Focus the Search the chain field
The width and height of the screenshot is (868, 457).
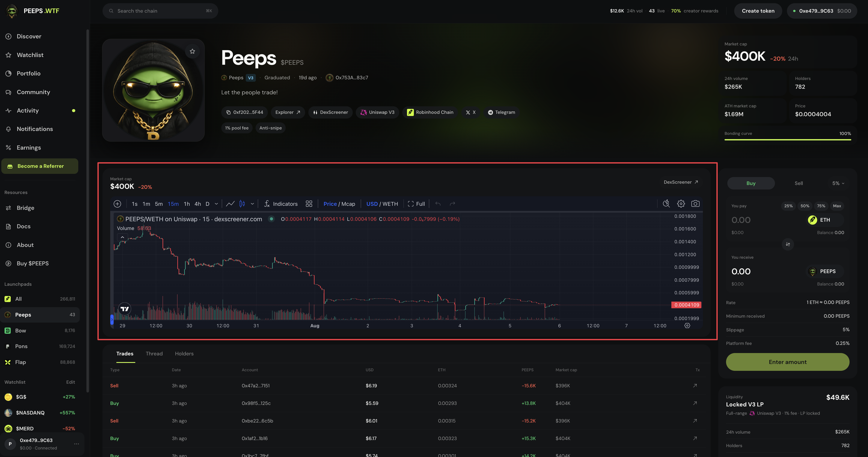pos(160,11)
